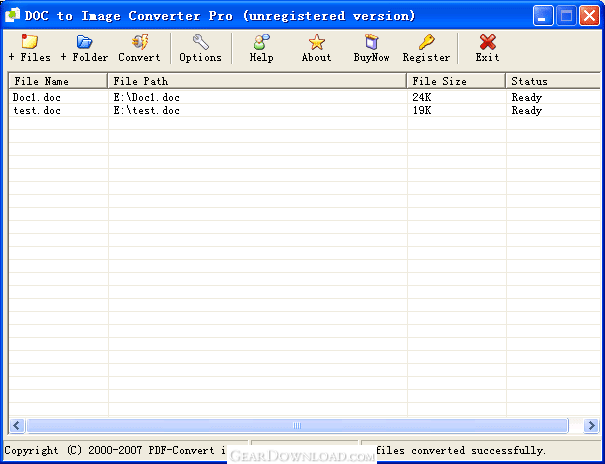
Task: Click the + Files toolbar icon
Action: click(x=30, y=42)
